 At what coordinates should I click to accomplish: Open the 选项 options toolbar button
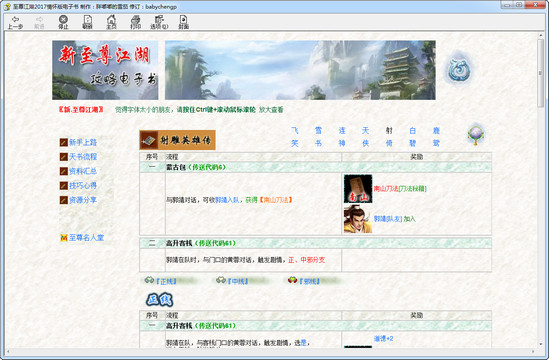click(159, 22)
